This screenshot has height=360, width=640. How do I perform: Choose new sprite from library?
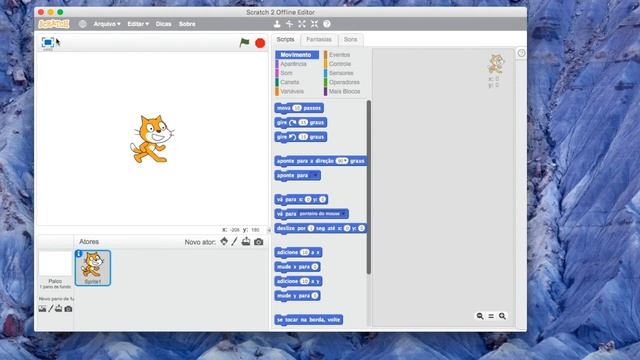[224, 242]
